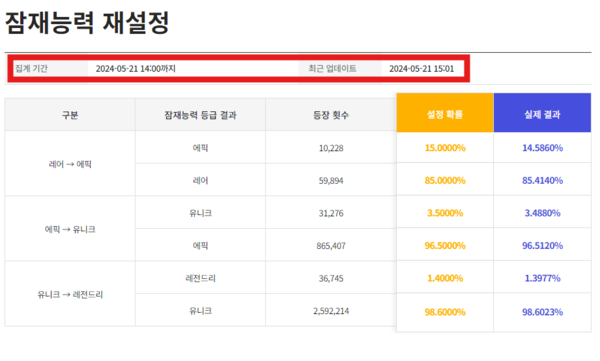Select the 집계 기간 label
Viewport: 600px width, 361px height.
click(31, 69)
